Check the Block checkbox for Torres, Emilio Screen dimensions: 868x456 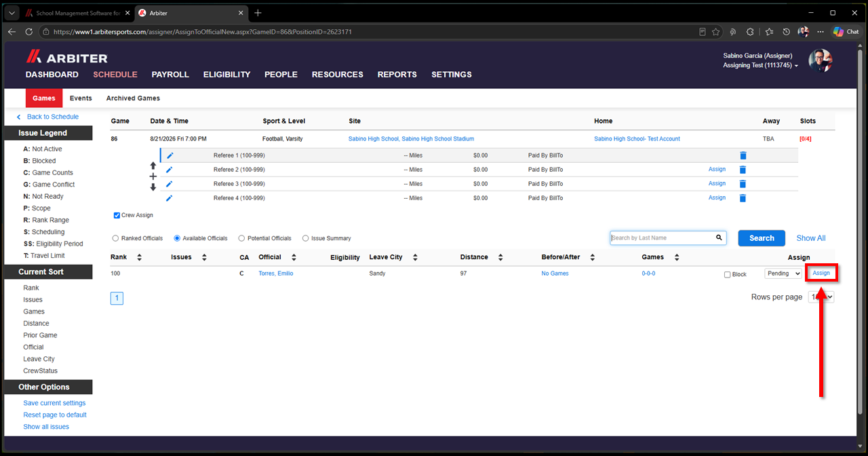728,274
